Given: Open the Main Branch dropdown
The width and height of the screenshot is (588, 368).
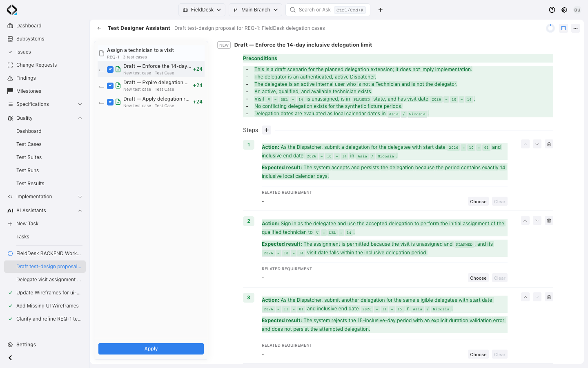Looking at the screenshot, I should tap(255, 10).
